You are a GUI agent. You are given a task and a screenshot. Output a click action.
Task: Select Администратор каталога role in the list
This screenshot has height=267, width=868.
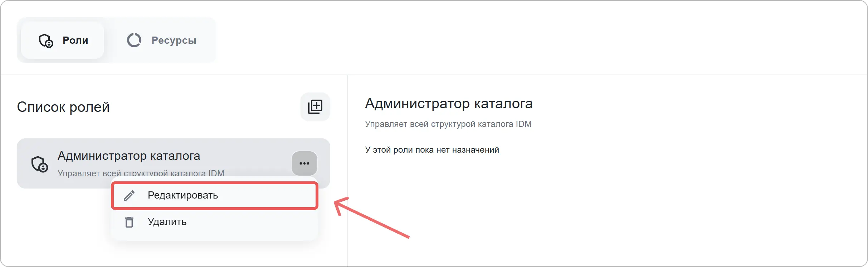pos(173,163)
